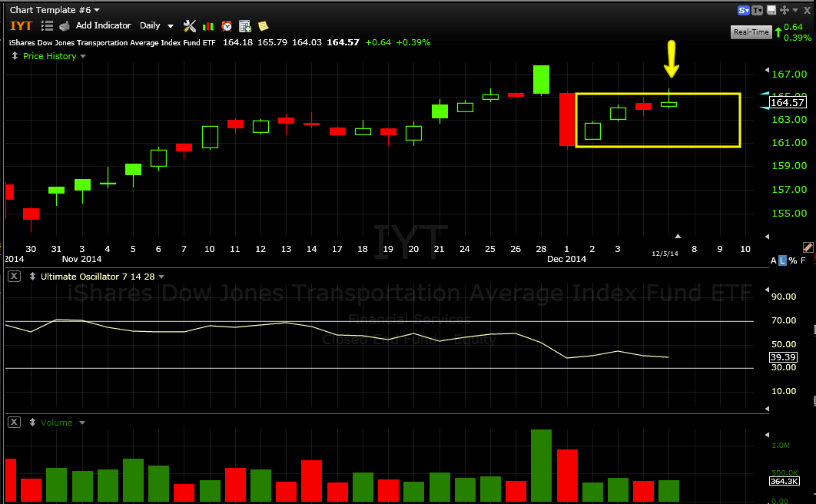Click the +0.39% change in the header
This screenshot has height=504, width=816.
coord(413,43)
